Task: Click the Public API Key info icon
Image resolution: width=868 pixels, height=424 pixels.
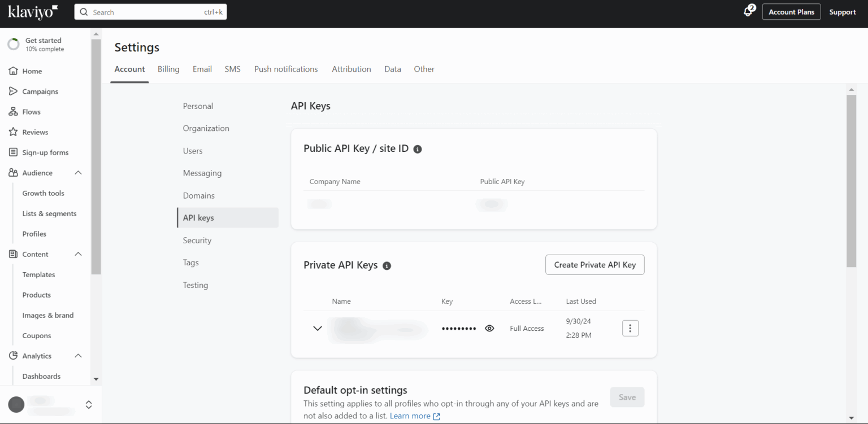Action: [418, 150]
